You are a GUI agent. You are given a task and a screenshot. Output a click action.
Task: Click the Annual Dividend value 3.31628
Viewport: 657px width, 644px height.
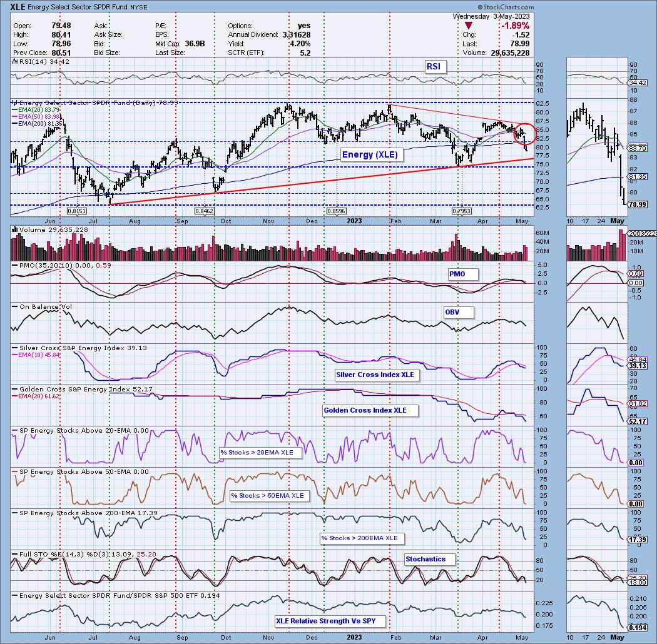[x=297, y=35]
